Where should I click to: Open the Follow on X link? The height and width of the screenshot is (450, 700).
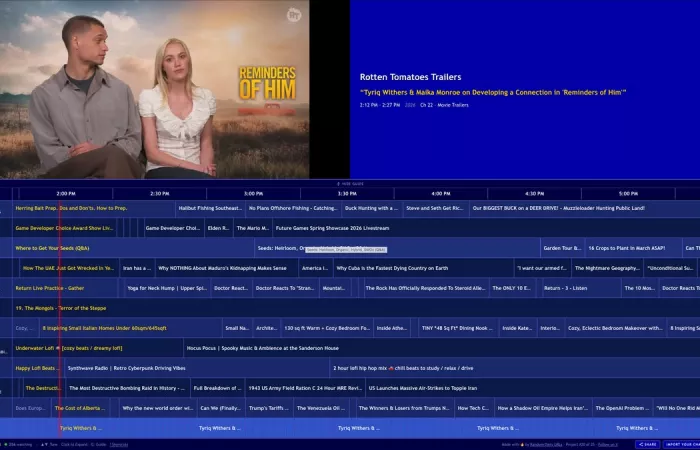click(608, 445)
